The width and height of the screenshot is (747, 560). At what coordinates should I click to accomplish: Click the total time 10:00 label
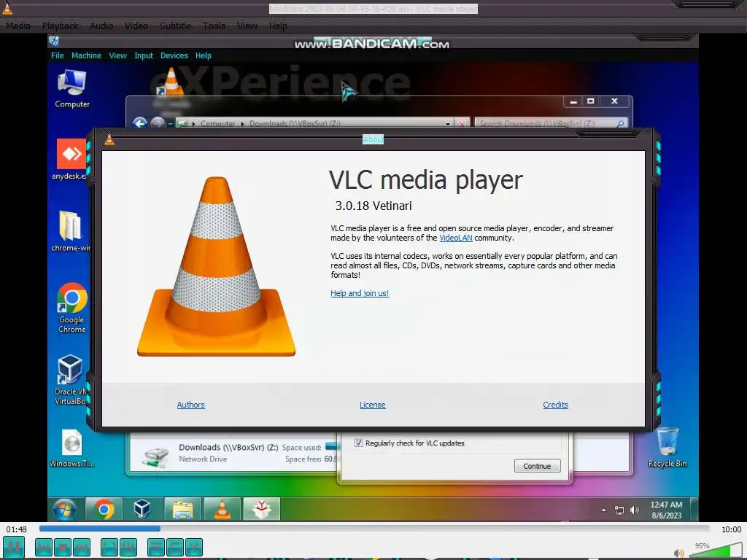731,529
